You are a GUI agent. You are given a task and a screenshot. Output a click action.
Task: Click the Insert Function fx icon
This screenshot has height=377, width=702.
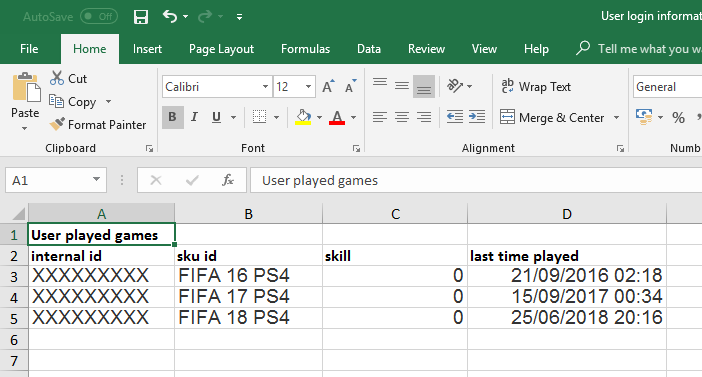228,180
